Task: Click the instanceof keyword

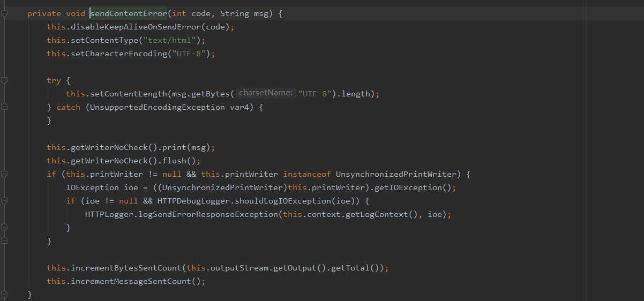Action: coord(307,174)
